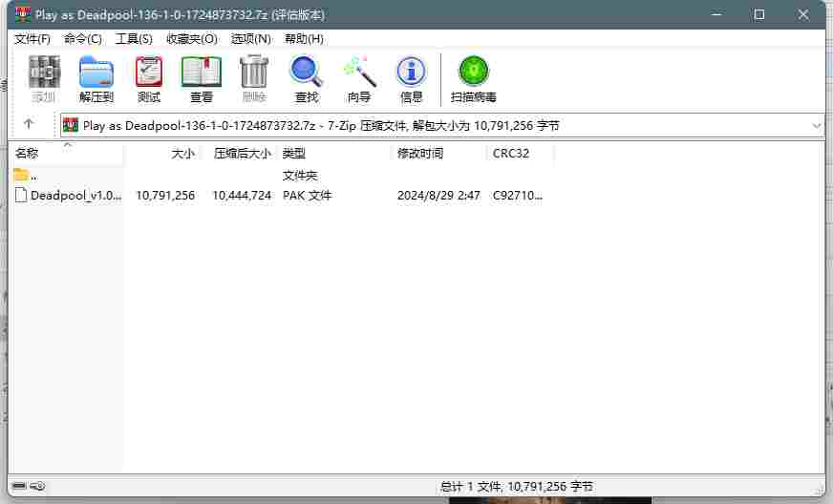The height and width of the screenshot is (504, 833).
Task: Open the Tools (工具) menu
Action: pos(134,39)
